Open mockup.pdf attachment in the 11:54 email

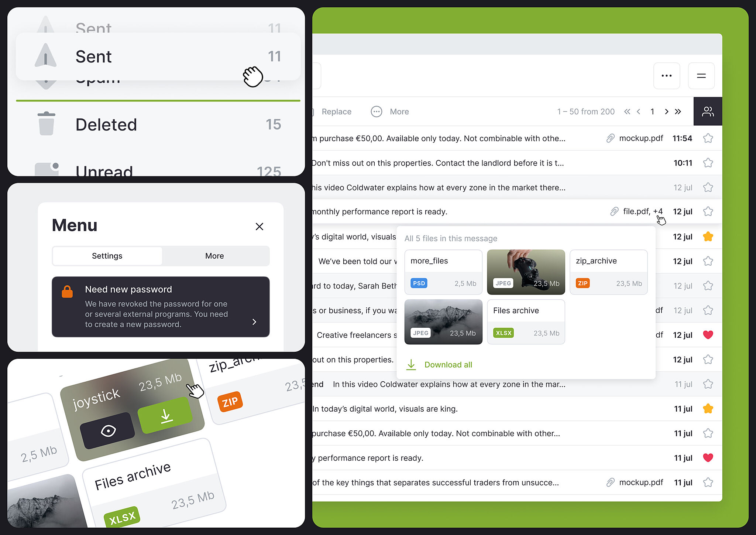point(641,138)
